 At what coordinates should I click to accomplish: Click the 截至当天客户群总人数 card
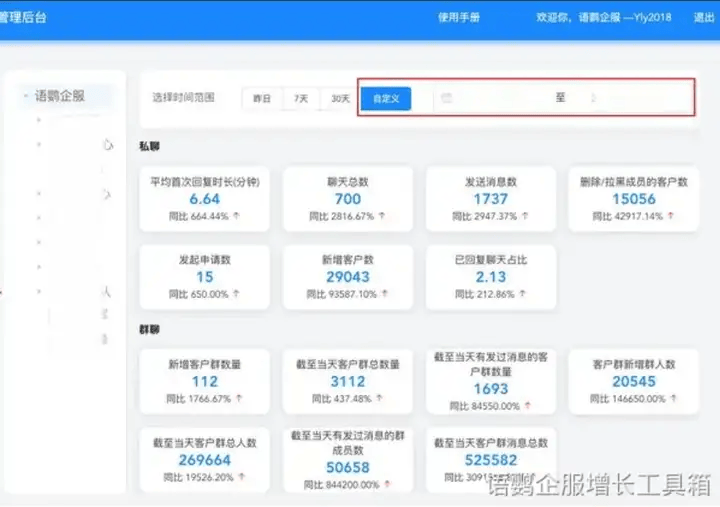(x=204, y=459)
